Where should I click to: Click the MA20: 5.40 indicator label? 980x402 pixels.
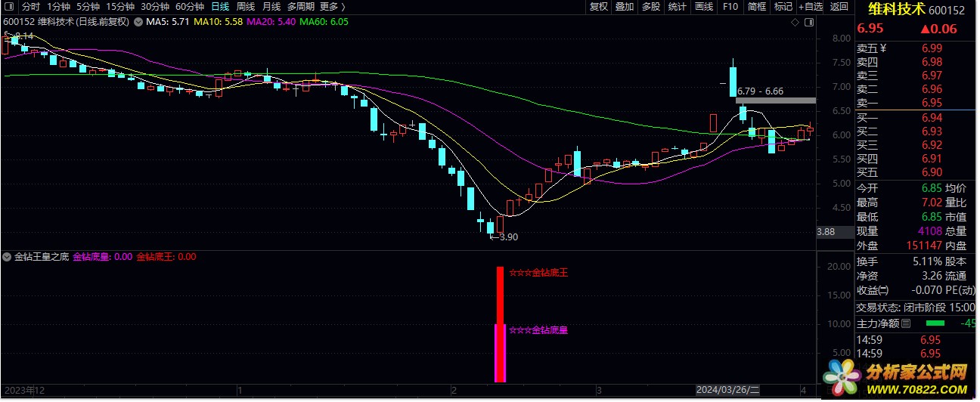271,22
